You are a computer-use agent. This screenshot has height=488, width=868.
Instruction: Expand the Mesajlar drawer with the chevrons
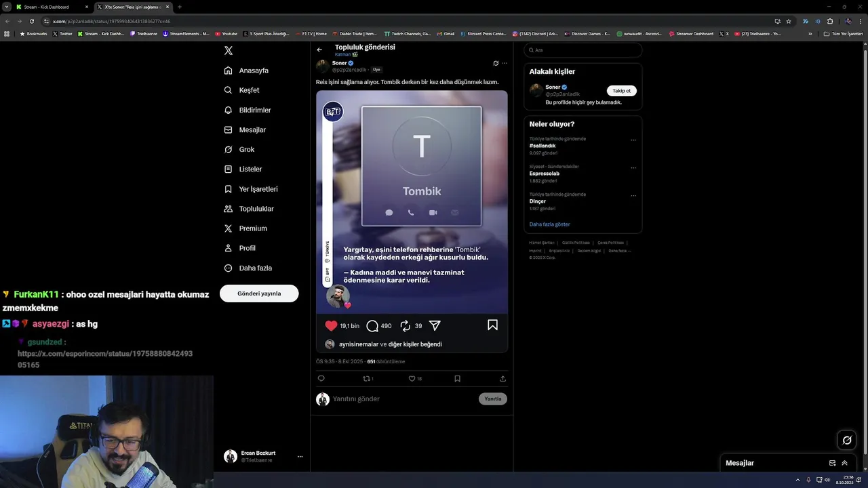pyautogui.click(x=845, y=463)
